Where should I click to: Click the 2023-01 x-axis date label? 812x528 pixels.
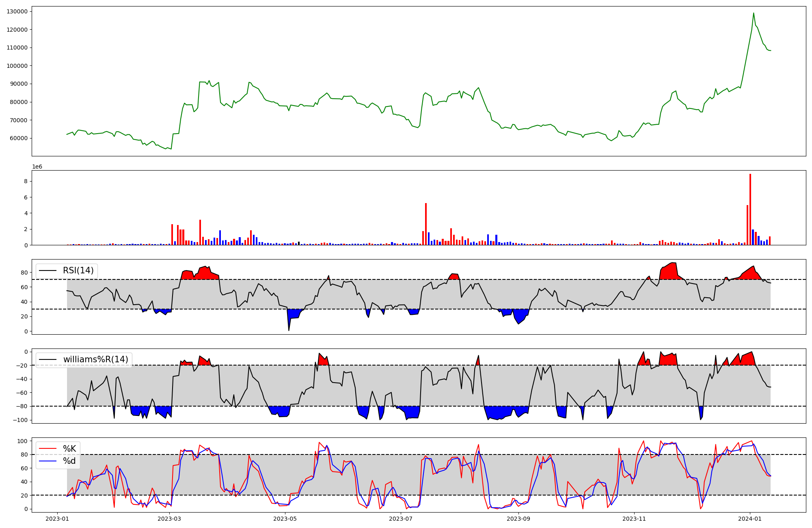point(57,519)
